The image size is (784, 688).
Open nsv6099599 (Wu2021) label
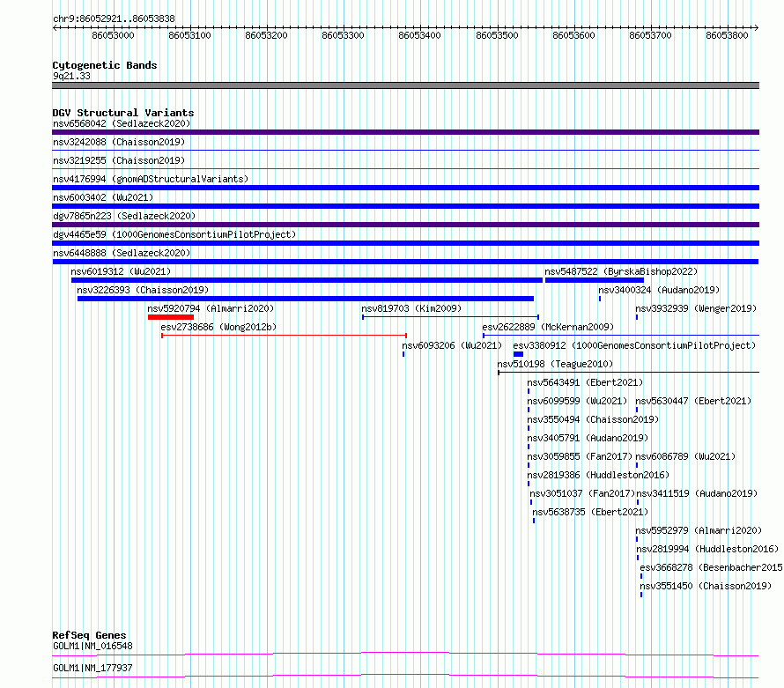pos(577,401)
